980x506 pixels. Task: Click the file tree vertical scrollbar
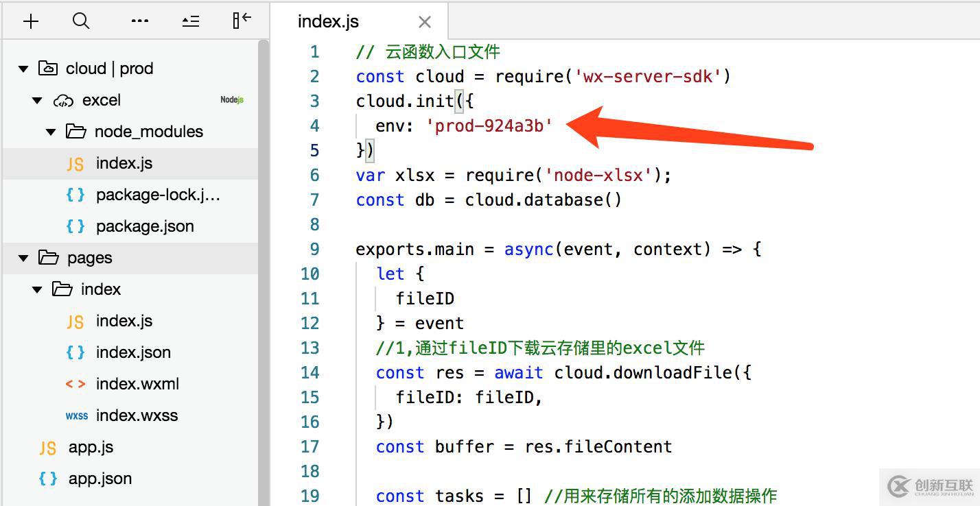coord(264,273)
